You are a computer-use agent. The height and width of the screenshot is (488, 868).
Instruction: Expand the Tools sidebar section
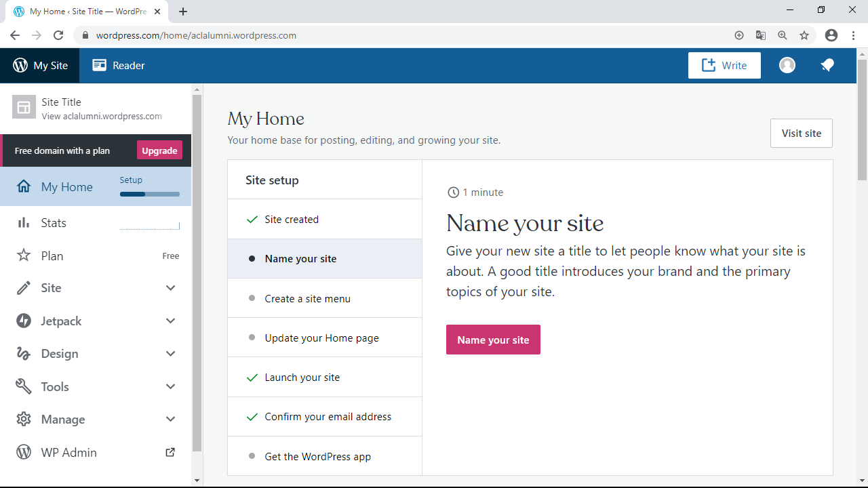coord(170,386)
